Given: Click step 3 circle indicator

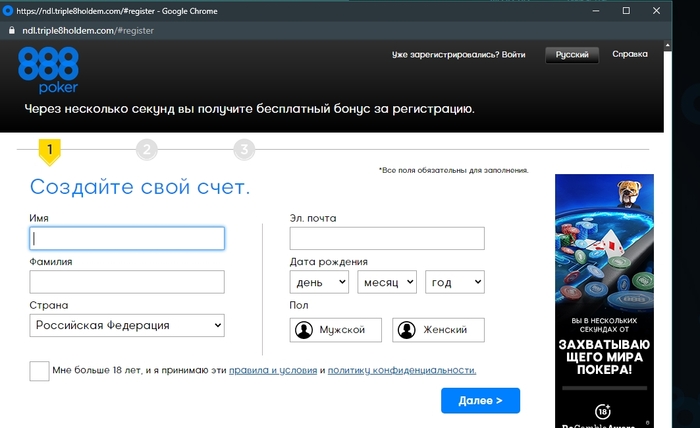Looking at the screenshot, I should pos(244,150).
